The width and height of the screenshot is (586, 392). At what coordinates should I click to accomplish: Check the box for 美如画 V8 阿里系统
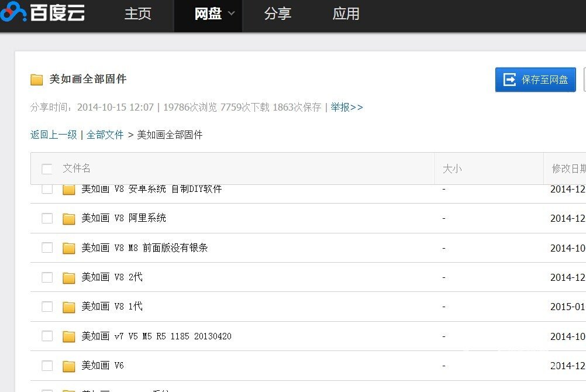pos(47,218)
